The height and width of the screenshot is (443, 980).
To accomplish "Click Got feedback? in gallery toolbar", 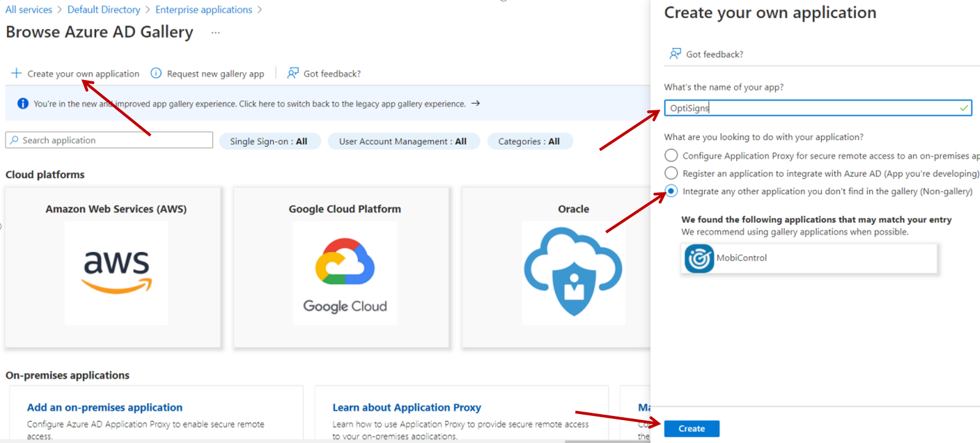I will (332, 74).
